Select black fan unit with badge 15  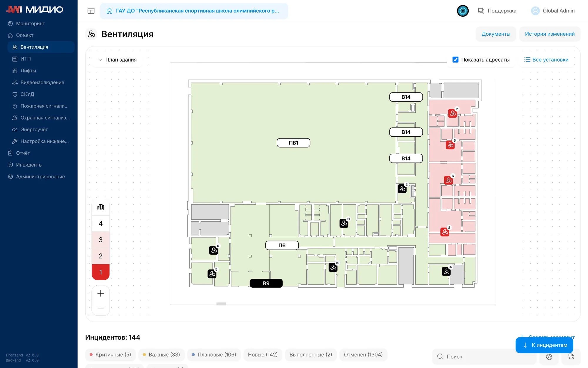coord(333,267)
